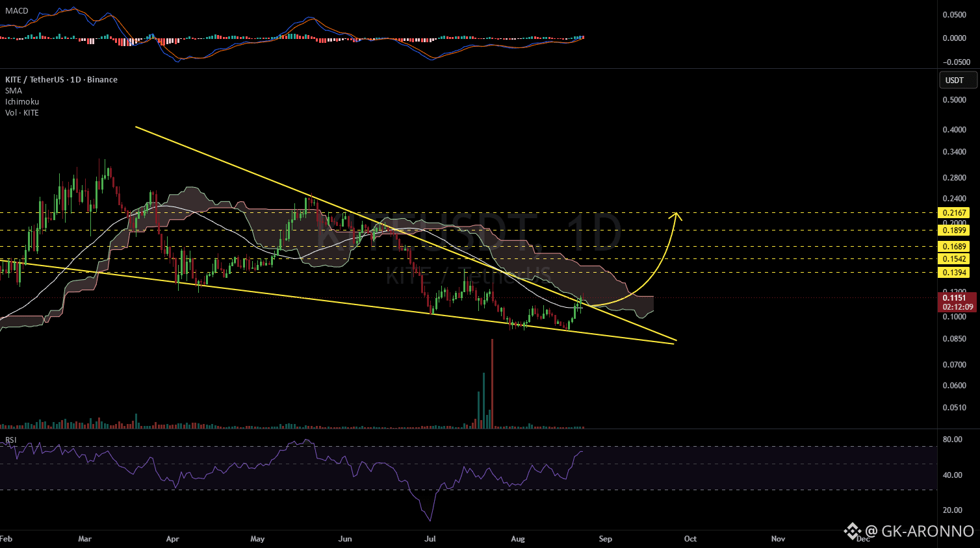
Task: Click the 0.2800 value on price axis
Action: tap(955, 178)
